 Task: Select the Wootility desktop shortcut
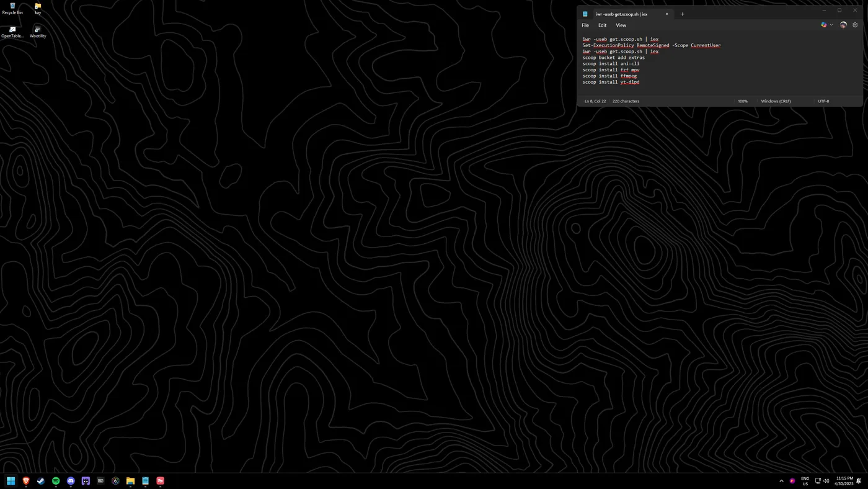(x=38, y=32)
